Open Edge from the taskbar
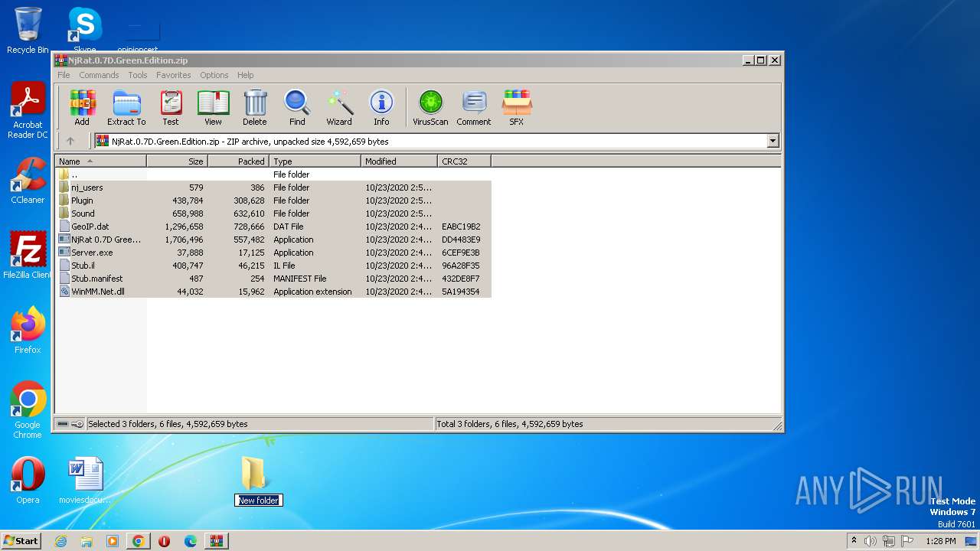The height and width of the screenshot is (551, 980). pos(191,541)
